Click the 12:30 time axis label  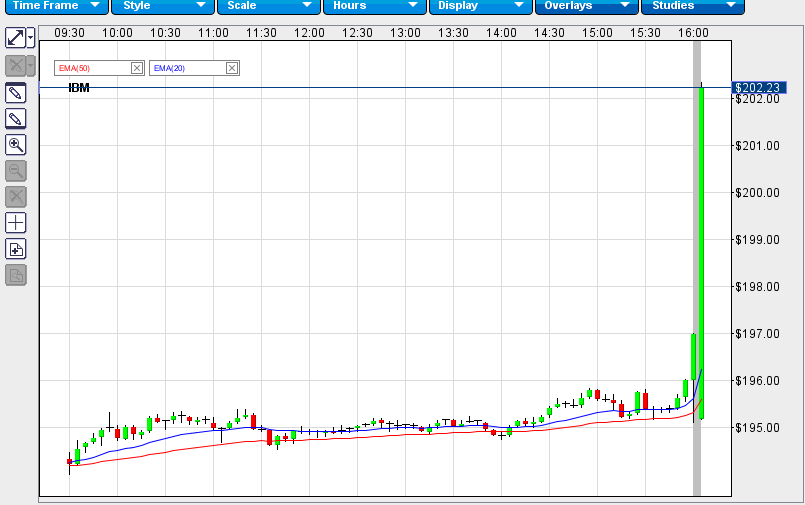pyautogui.click(x=357, y=33)
